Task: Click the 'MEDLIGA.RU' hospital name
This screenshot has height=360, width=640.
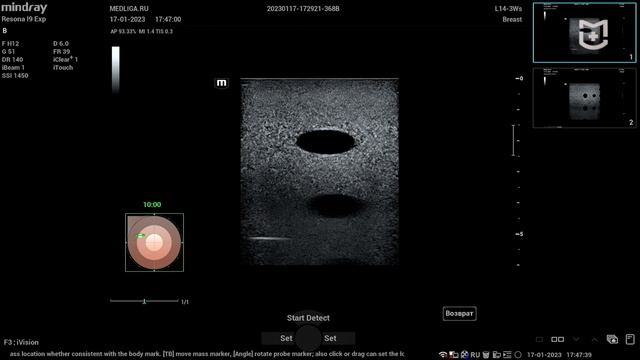Action: (129, 9)
